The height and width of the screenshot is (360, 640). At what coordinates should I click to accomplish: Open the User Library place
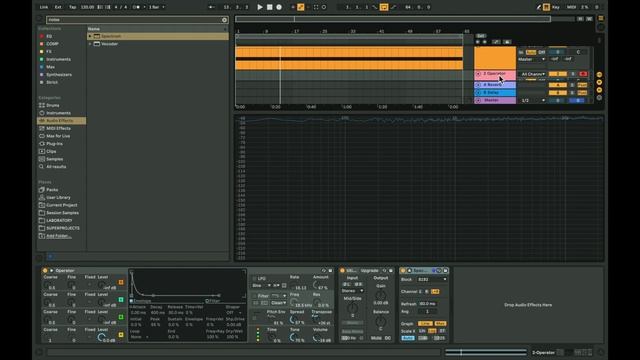[58, 197]
